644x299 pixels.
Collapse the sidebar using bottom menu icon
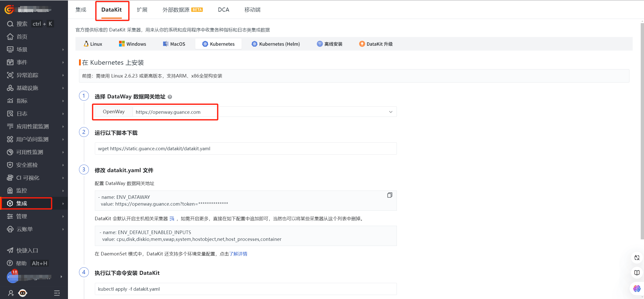(57, 293)
